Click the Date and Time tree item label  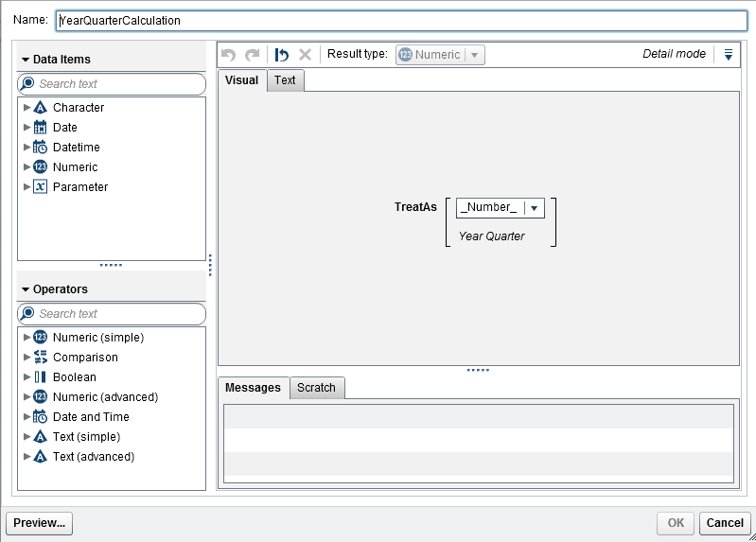[91, 416]
